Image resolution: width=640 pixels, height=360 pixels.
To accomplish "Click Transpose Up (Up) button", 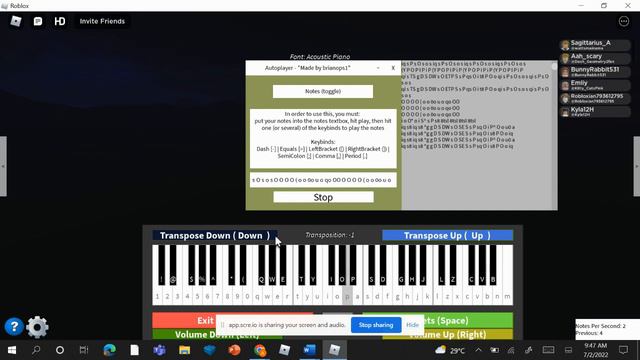I will pyautogui.click(x=447, y=236).
